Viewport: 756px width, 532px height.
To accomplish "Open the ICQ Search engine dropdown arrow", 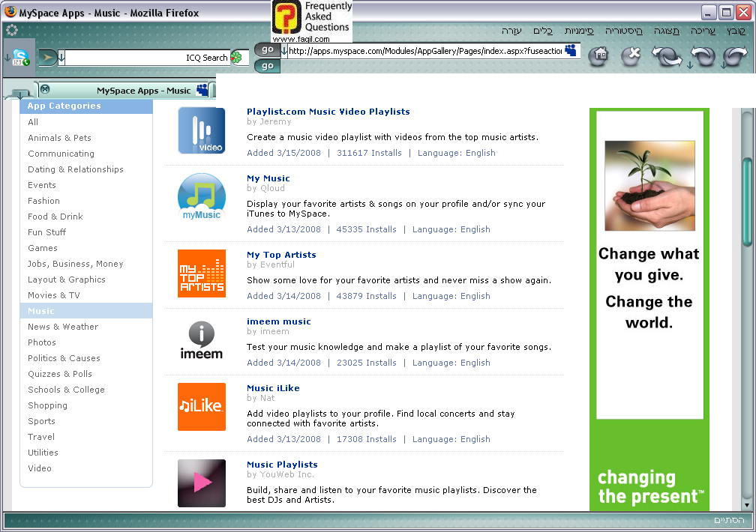I will point(61,58).
